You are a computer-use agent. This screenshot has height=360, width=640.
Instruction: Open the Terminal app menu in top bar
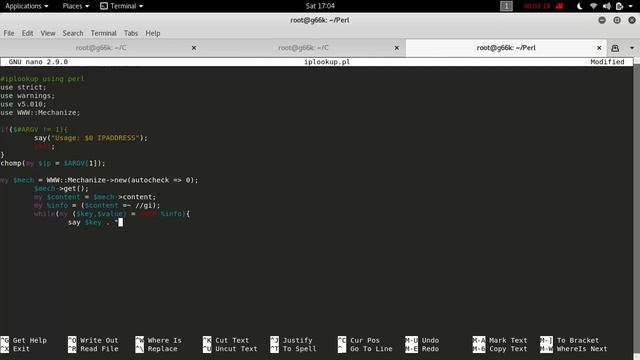pos(122,6)
